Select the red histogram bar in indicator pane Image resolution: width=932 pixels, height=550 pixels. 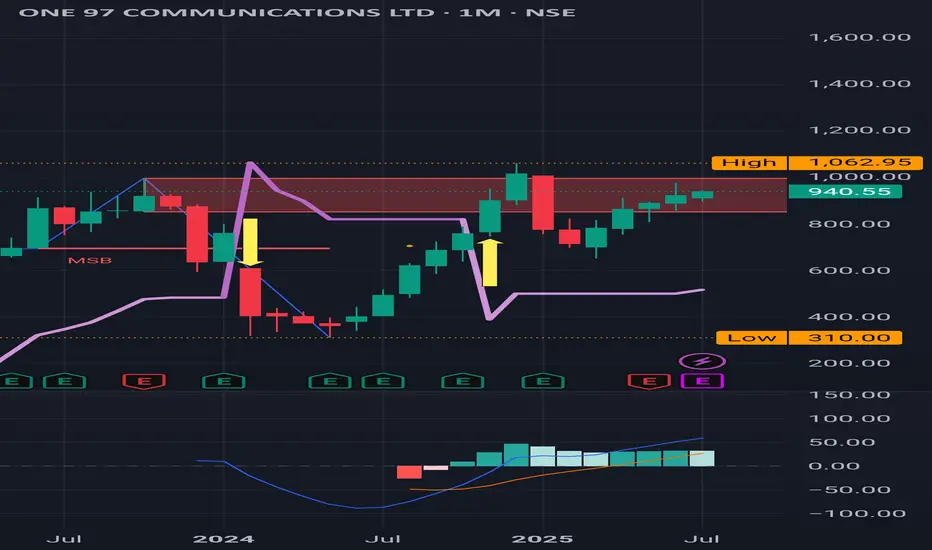pyautogui.click(x=409, y=472)
